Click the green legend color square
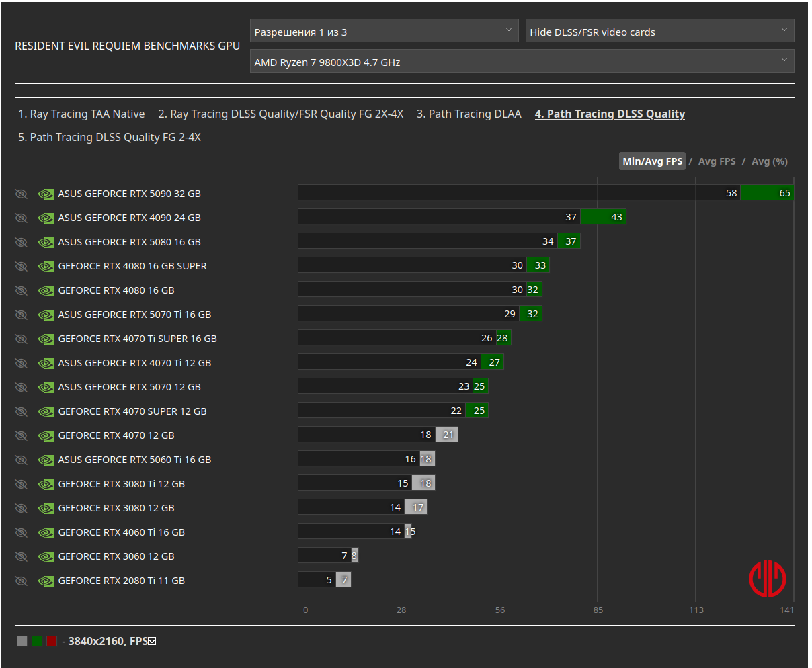812x668 pixels. pos(37,641)
